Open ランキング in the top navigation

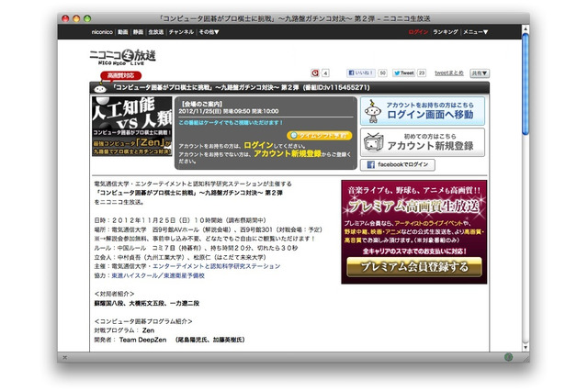click(x=445, y=32)
